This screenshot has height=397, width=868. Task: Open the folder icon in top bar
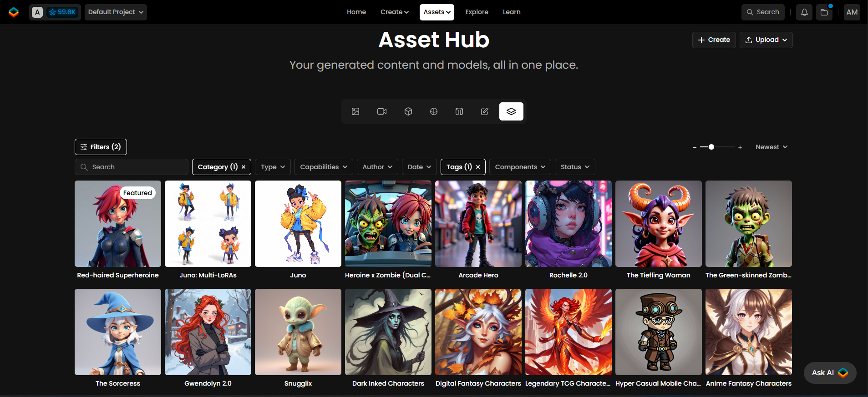824,12
